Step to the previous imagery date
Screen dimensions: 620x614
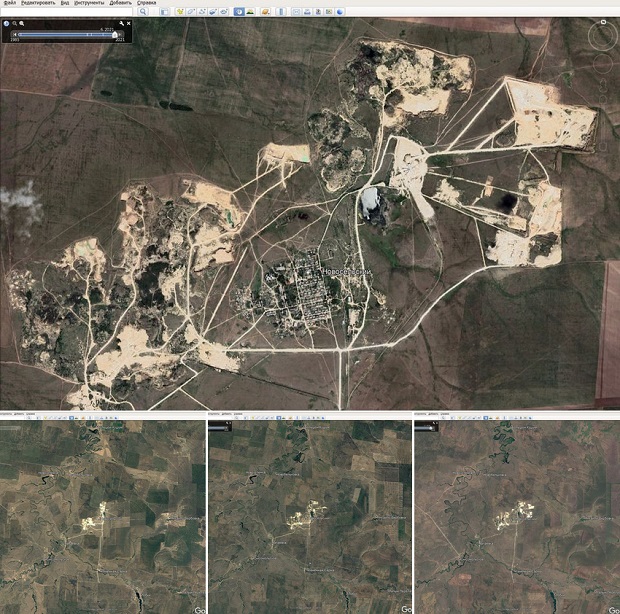point(15,35)
